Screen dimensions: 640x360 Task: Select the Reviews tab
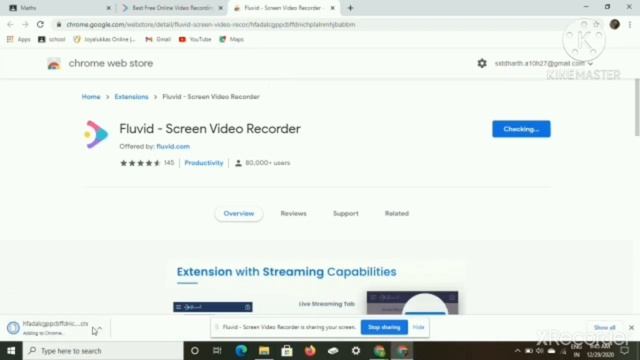pos(293,213)
